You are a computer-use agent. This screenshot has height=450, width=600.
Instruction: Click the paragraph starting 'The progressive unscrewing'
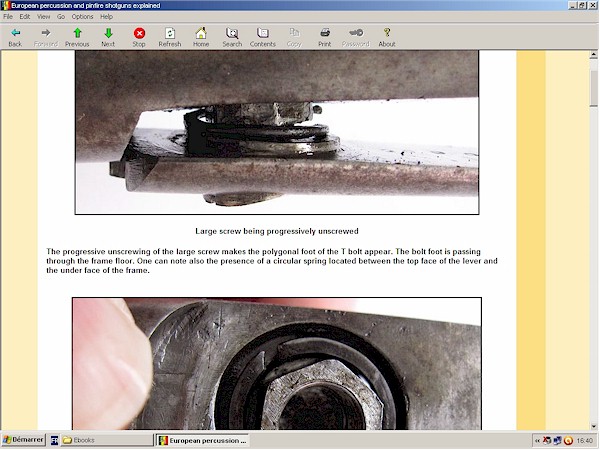click(272, 261)
